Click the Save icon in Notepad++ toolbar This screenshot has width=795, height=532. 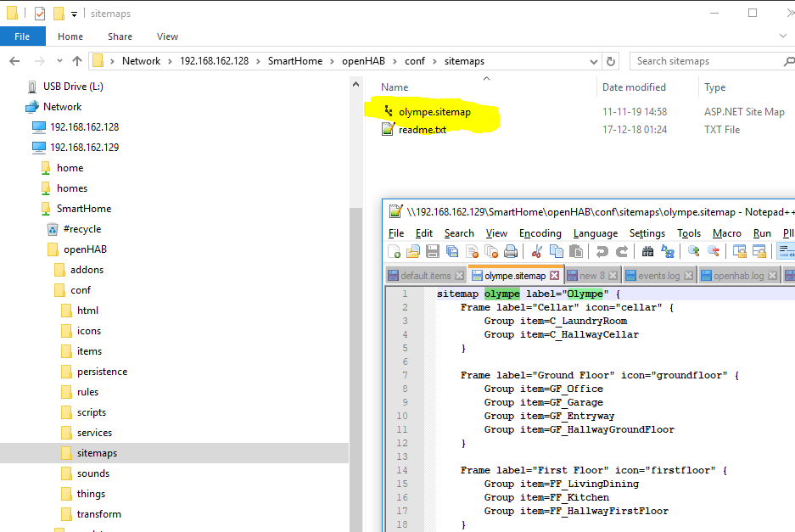click(x=433, y=251)
